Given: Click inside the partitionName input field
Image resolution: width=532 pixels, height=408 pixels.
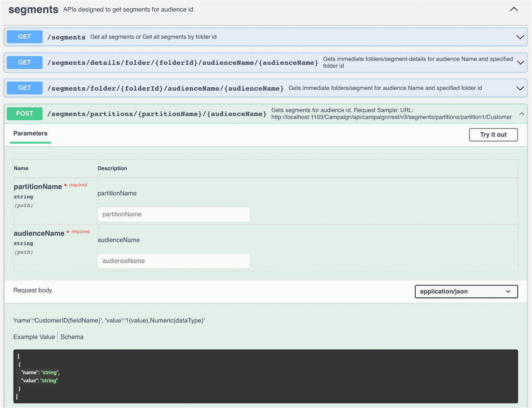Looking at the screenshot, I should [174, 214].
